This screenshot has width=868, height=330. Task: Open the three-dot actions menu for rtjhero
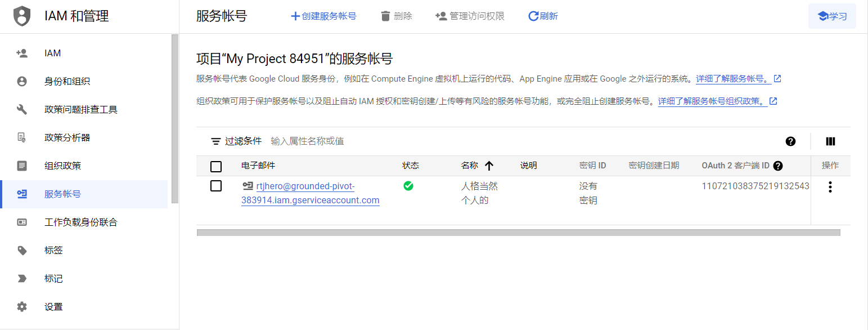tap(830, 187)
